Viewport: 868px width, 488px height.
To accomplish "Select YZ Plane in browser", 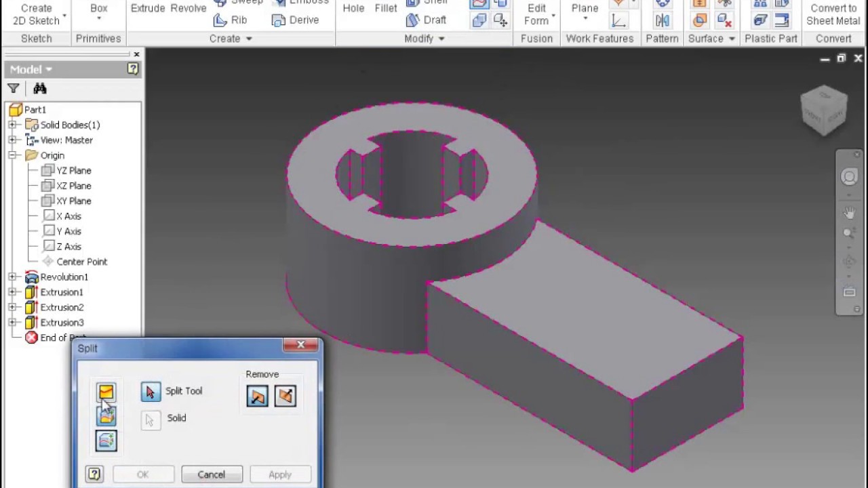I will pyautogui.click(x=66, y=171).
